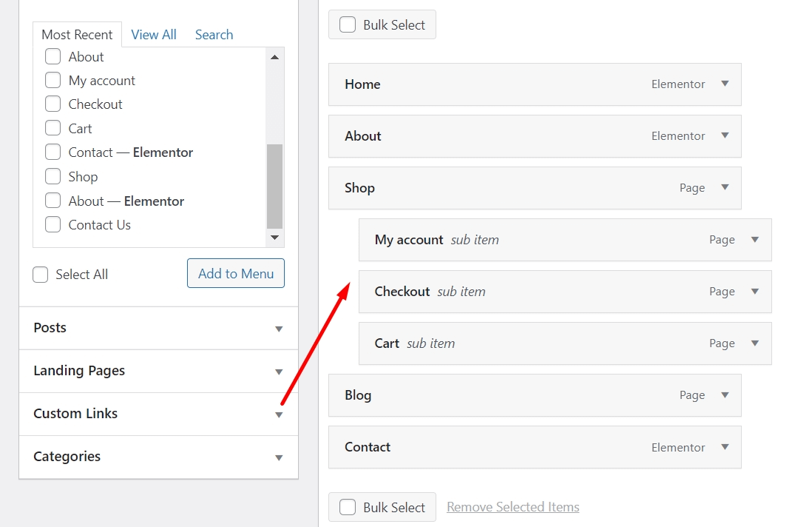Viewport: 812px width, 527px height.
Task: Open the Custom Links section
Action: 279,414
